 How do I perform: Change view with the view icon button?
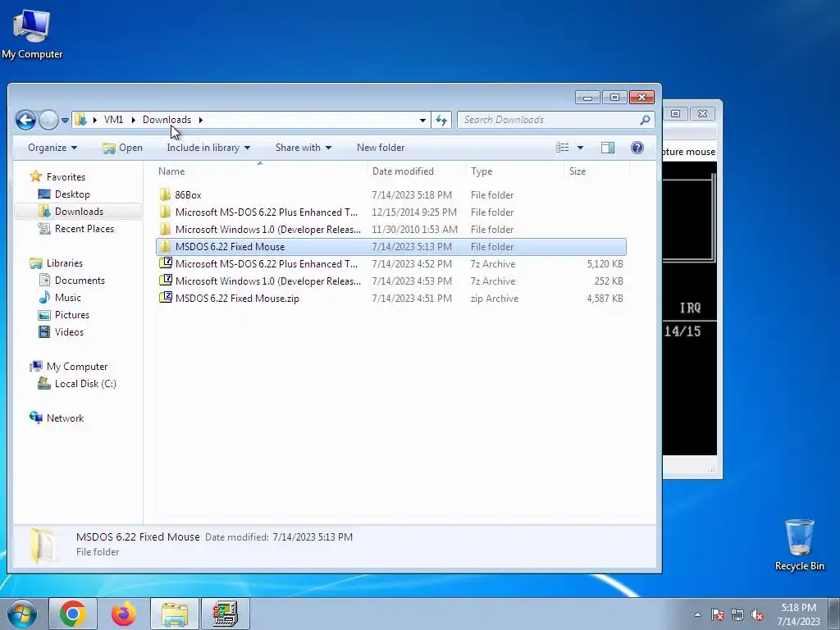coord(562,148)
